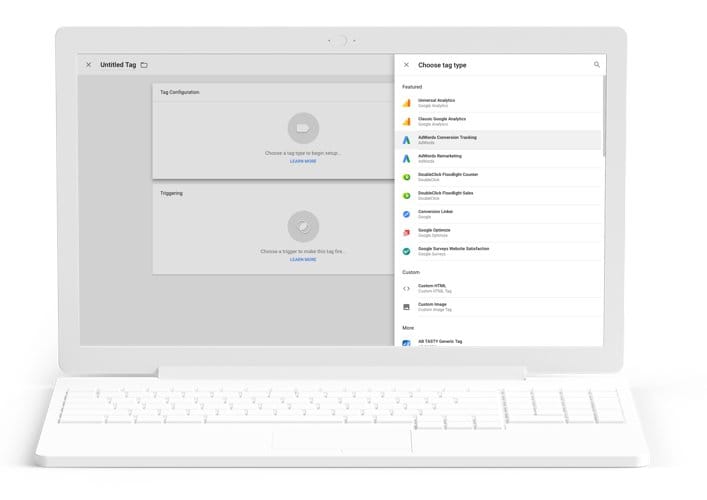Click the folder icon beside Untitled Tag

tap(144, 65)
